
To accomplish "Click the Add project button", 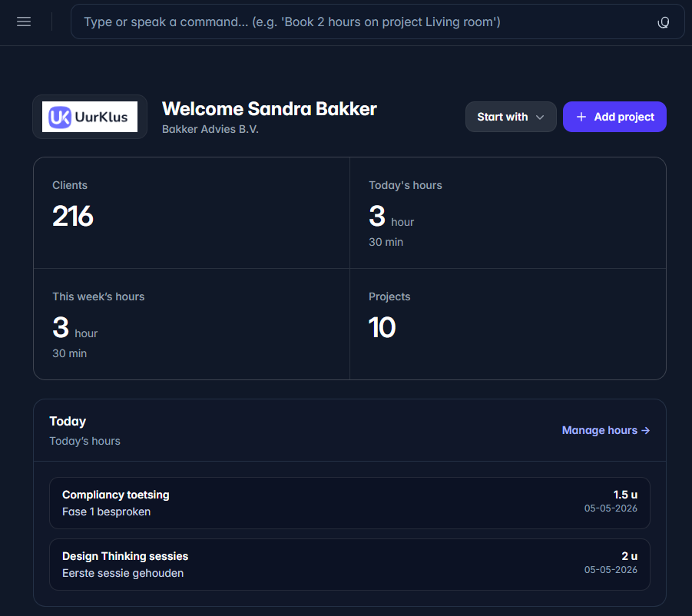I will pos(614,117).
